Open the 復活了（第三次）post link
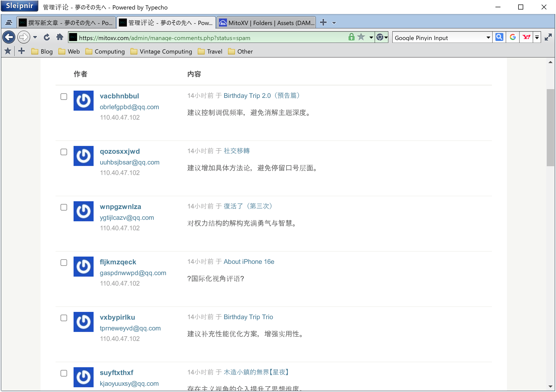Image resolution: width=556 pixels, height=392 pixels. [x=248, y=206]
